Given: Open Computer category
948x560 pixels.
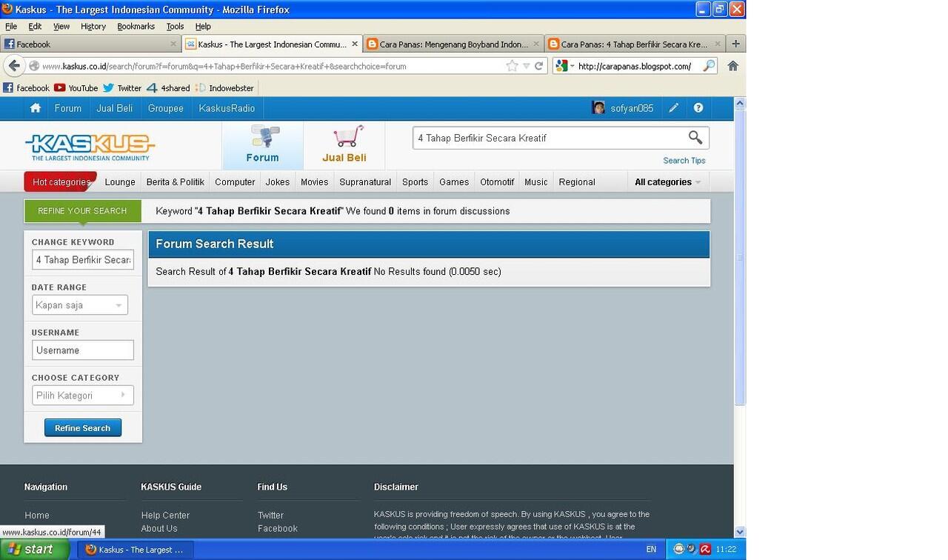Looking at the screenshot, I should 235,182.
